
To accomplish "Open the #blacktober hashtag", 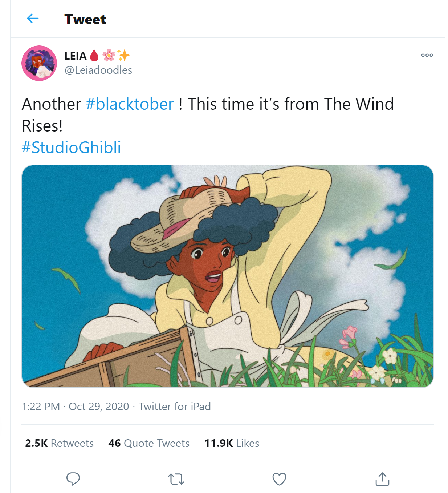I will pos(130,104).
